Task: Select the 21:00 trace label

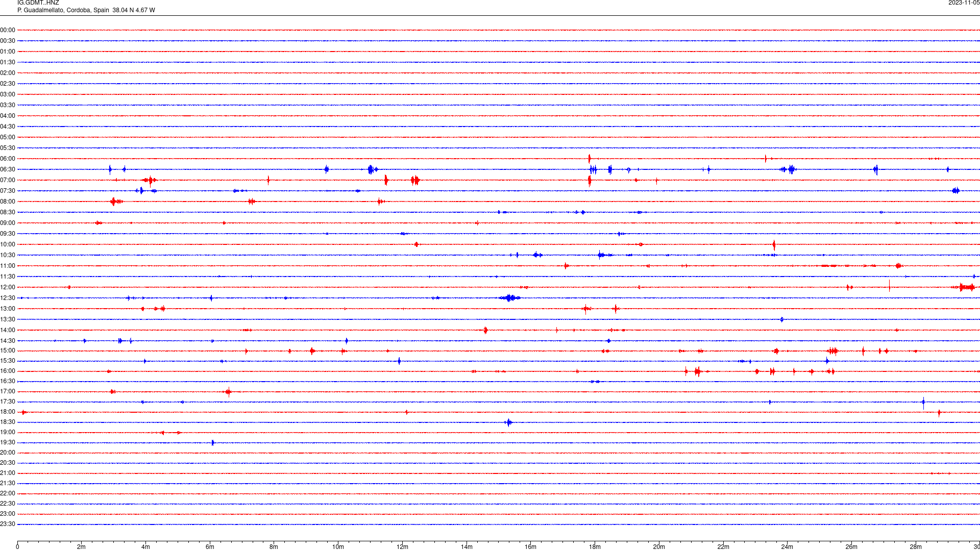Action: click(8, 473)
